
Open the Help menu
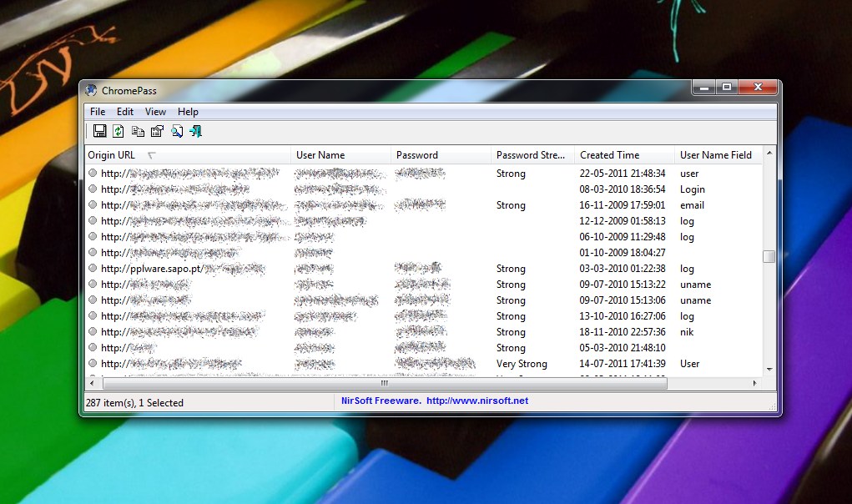click(x=188, y=111)
